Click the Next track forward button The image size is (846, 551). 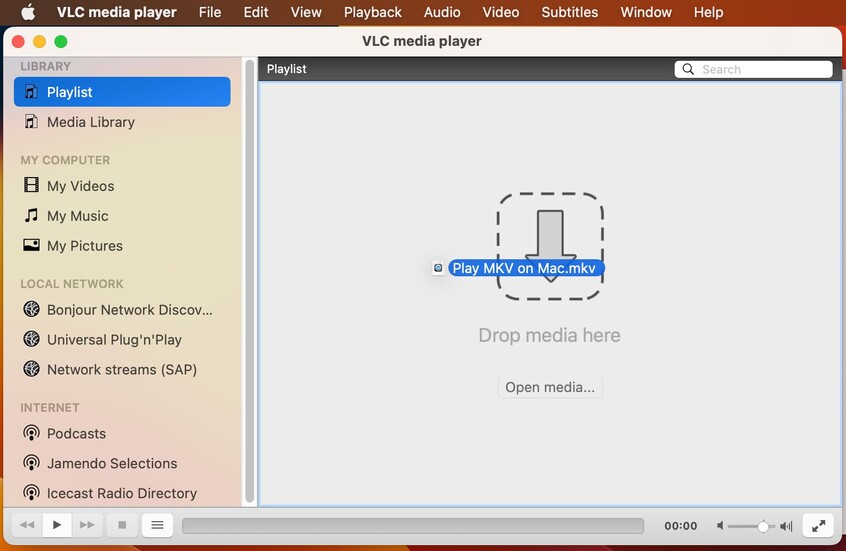tap(87, 525)
